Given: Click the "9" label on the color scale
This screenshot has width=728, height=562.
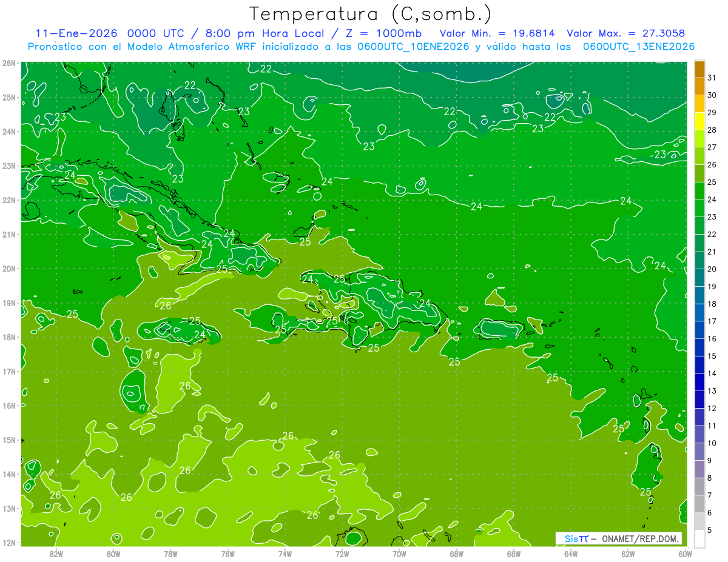Looking at the screenshot, I should (x=710, y=461).
